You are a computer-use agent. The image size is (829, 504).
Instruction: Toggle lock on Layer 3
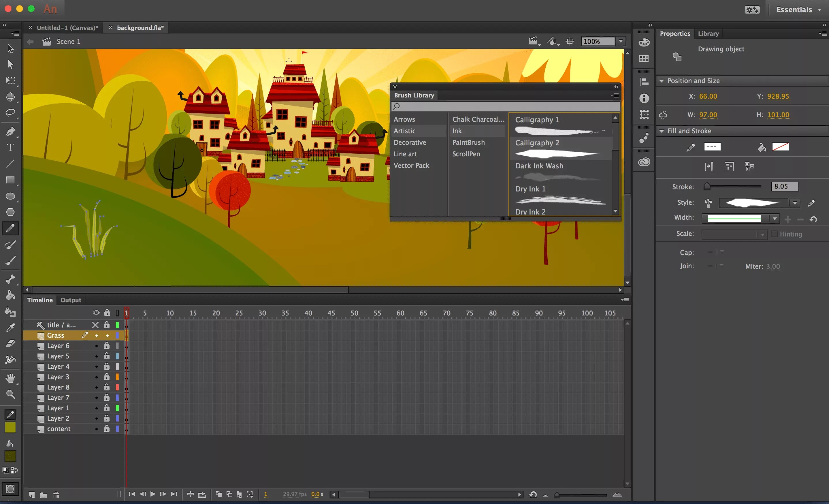tap(107, 377)
